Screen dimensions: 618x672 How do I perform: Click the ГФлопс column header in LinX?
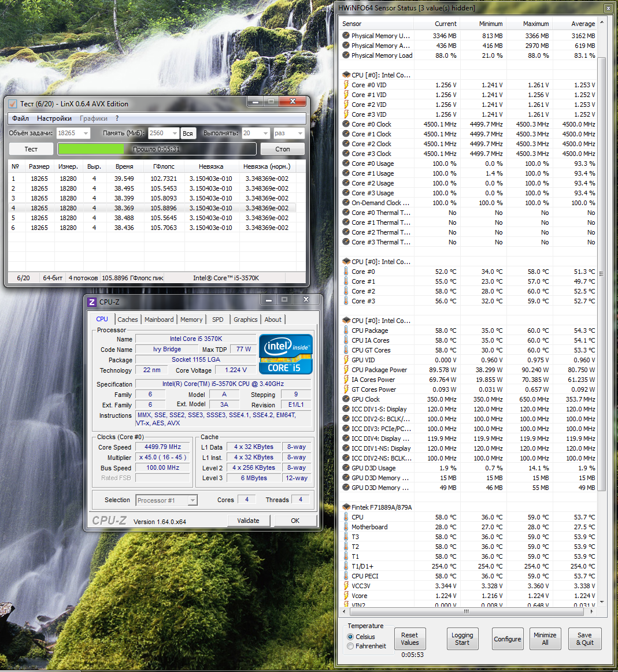tap(164, 166)
